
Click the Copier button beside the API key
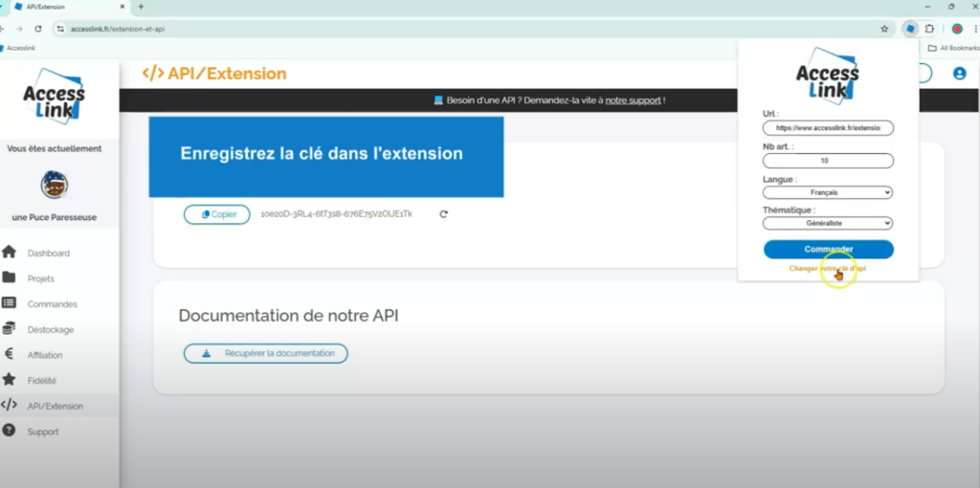217,214
